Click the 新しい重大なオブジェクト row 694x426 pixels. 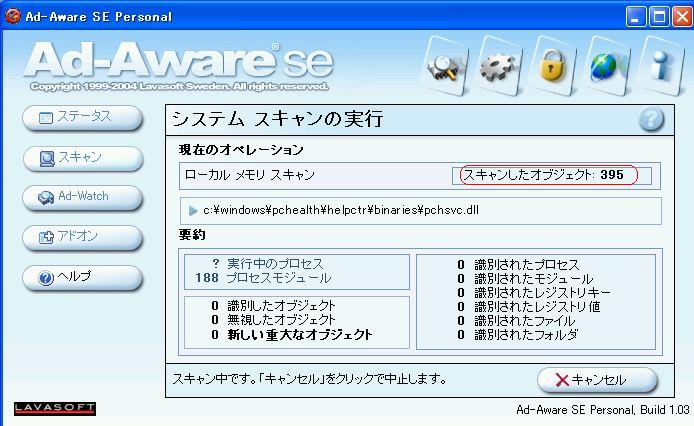(x=292, y=334)
